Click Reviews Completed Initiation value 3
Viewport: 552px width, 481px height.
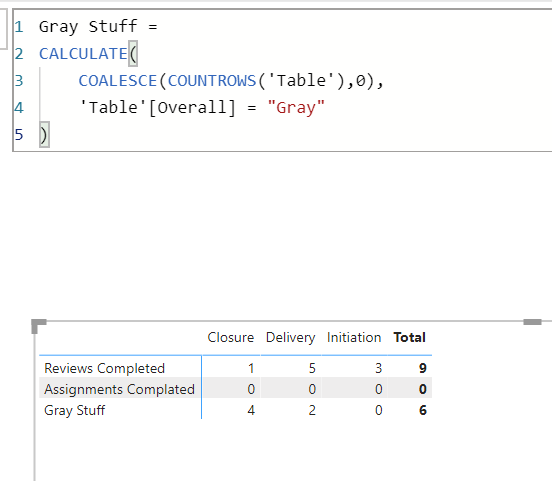(378, 368)
